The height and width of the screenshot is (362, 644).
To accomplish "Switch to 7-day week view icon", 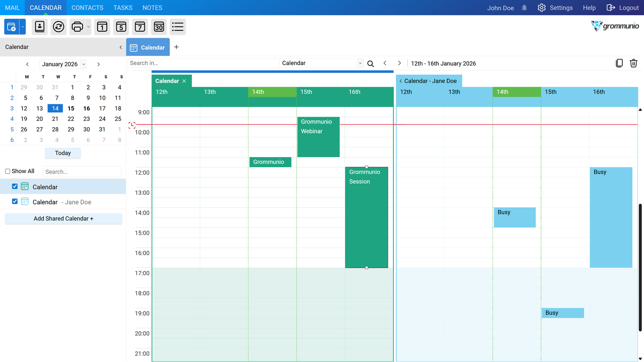I will point(140,27).
